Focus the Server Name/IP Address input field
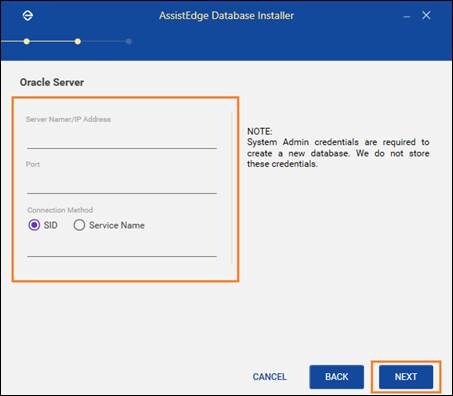The height and width of the screenshot is (396, 453). click(x=122, y=139)
